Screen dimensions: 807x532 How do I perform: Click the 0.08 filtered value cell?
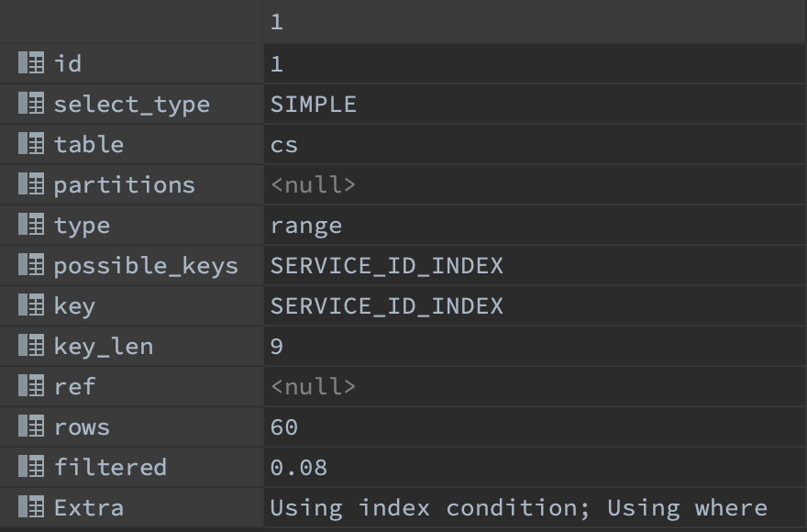pyautogui.click(x=299, y=468)
